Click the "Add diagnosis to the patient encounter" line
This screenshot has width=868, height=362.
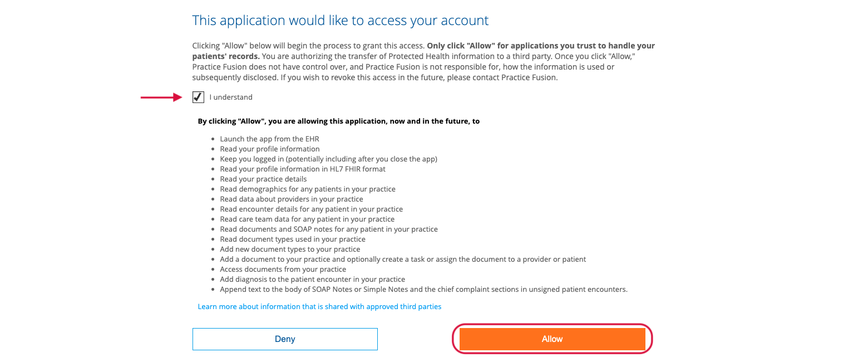point(312,279)
